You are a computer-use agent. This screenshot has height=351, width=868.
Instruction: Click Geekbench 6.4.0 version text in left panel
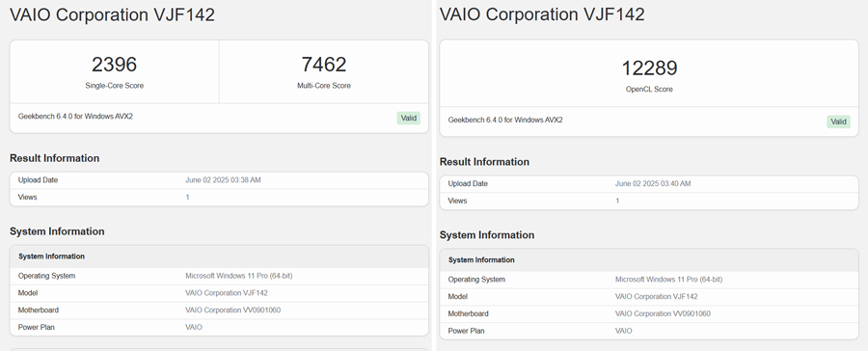pos(75,117)
